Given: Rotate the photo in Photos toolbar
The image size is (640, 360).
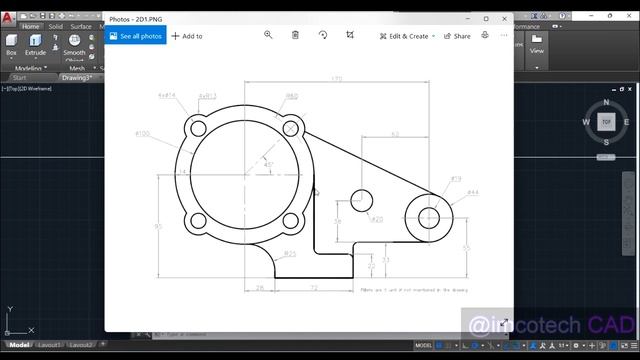Looking at the screenshot, I should pyautogui.click(x=323, y=35).
